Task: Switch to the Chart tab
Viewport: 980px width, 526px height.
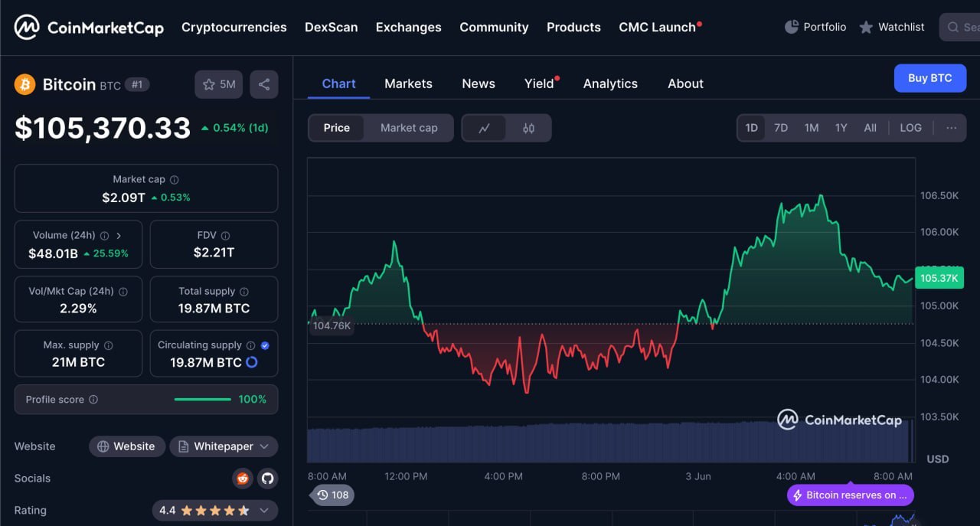Action: coord(339,83)
